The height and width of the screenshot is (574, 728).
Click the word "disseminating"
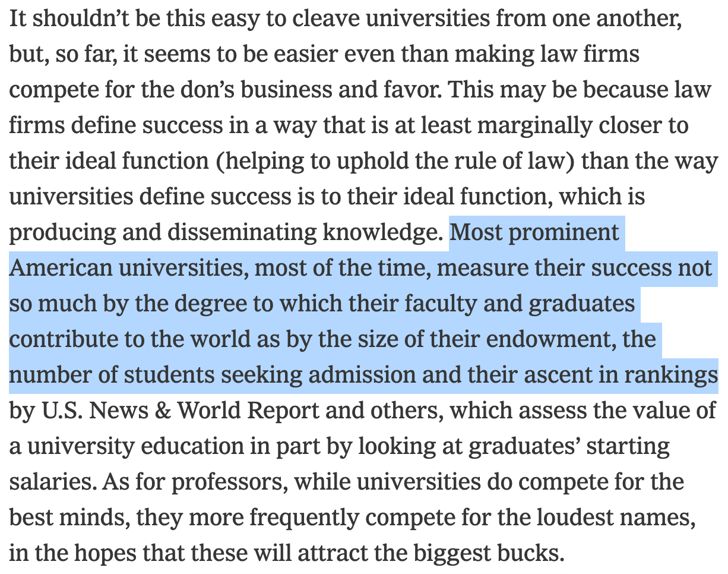pos(242,232)
